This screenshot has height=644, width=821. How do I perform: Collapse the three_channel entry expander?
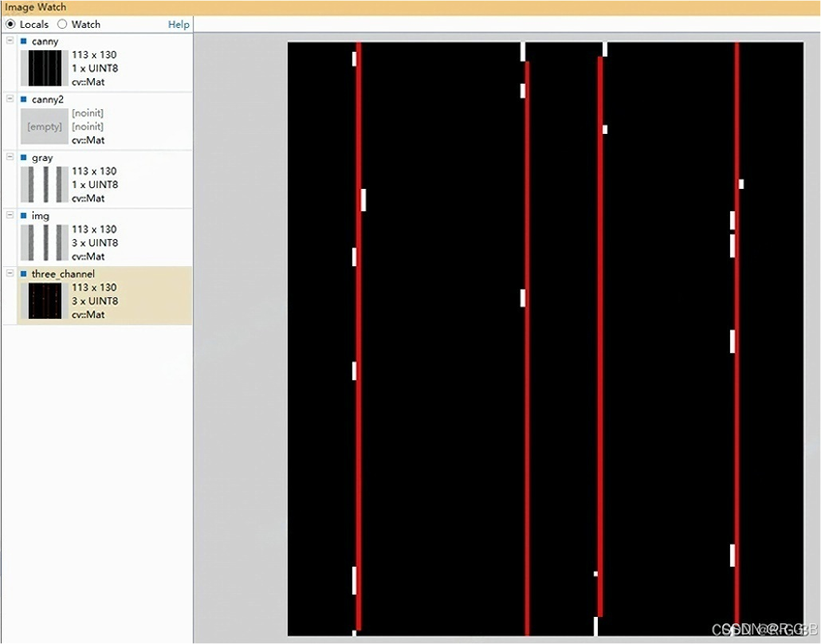pos(10,273)
